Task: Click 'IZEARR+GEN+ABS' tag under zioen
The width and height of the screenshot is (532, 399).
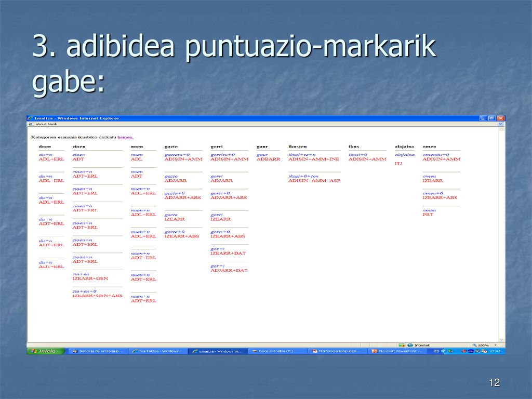Action: click(97, 296)
